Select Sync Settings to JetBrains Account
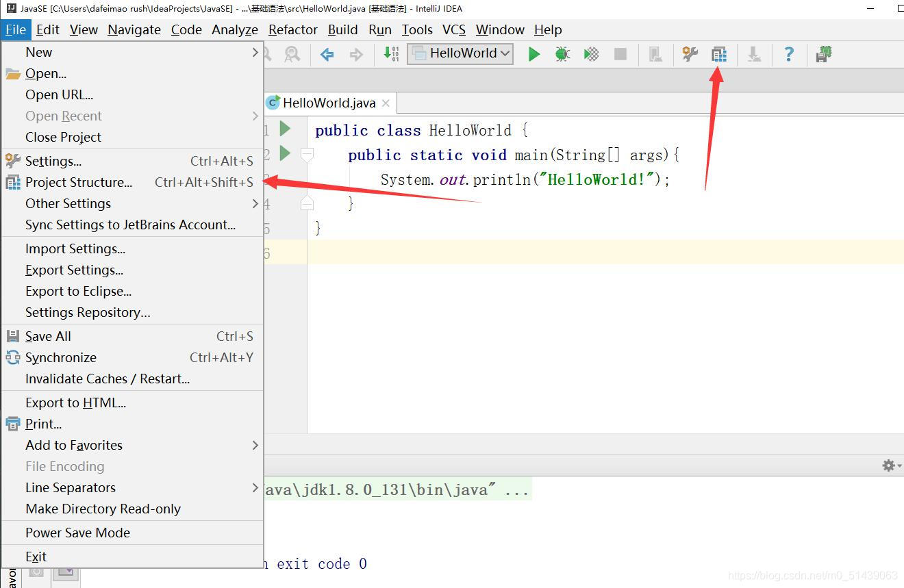This screenshot has width=904, height=588. point(133,225)
